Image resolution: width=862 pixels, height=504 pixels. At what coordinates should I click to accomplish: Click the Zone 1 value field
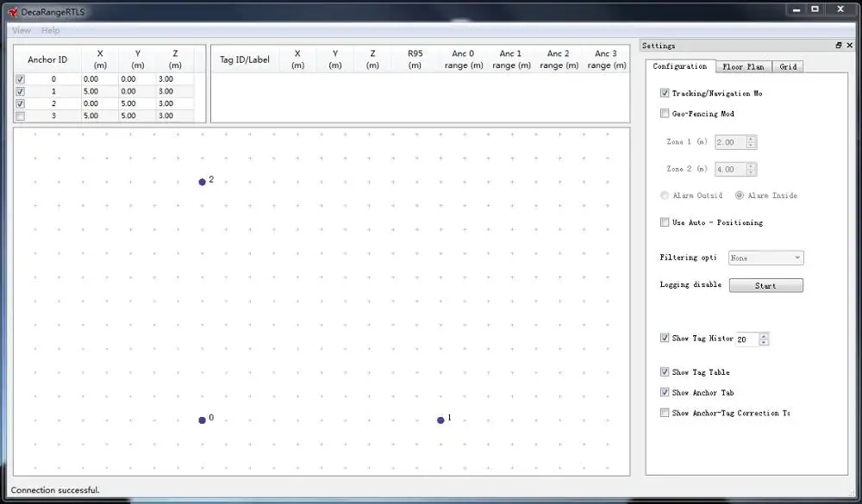coord(730,142)
